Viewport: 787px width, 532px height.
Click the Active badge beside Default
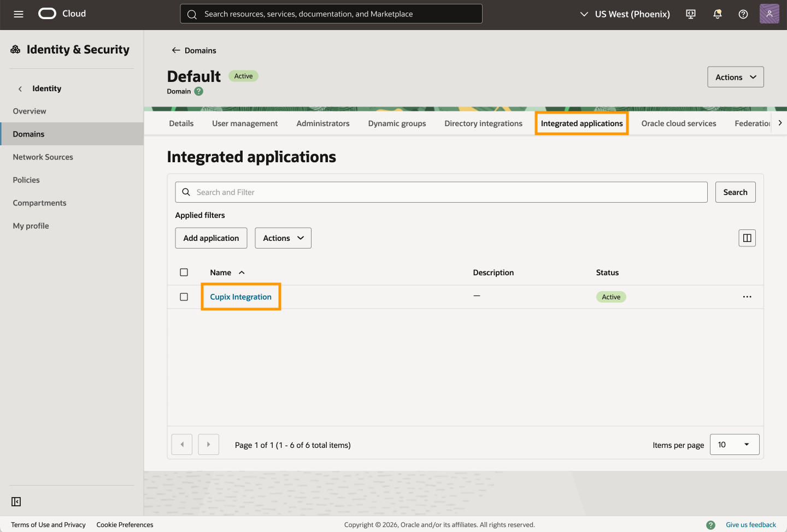tap(243, 76)
